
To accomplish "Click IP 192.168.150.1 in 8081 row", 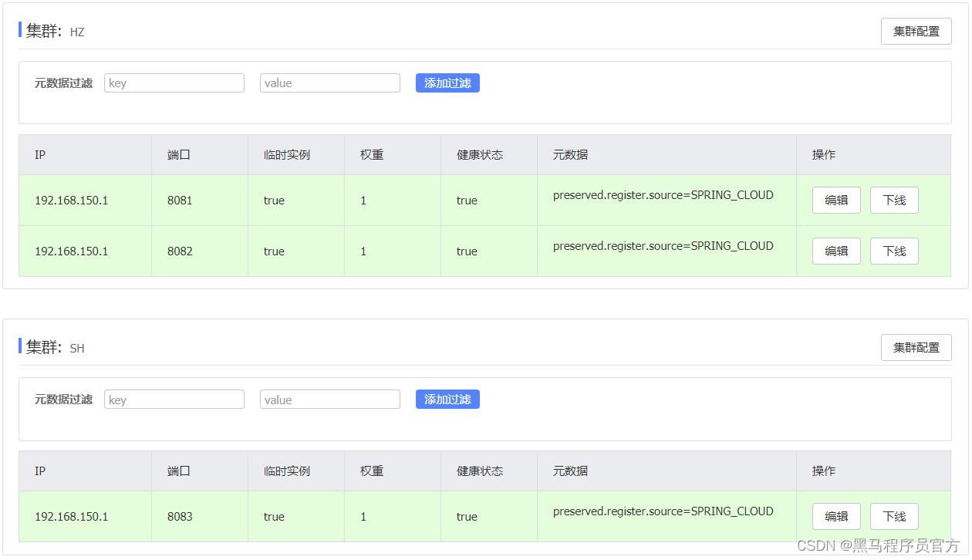I will coord(72,201).
